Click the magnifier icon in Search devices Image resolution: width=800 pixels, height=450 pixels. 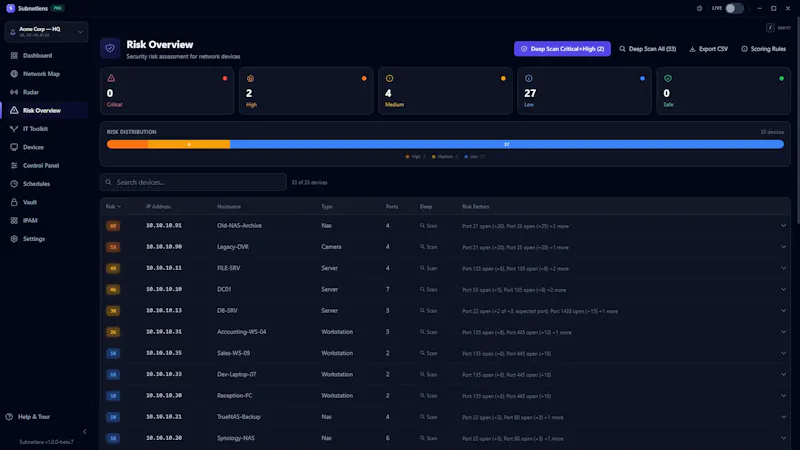click(108, 182)
